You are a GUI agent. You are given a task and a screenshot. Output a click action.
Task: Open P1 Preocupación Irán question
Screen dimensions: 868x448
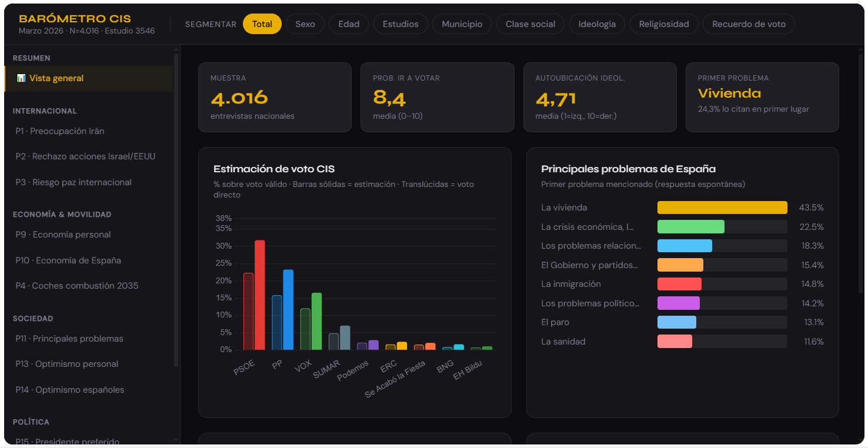60,131
